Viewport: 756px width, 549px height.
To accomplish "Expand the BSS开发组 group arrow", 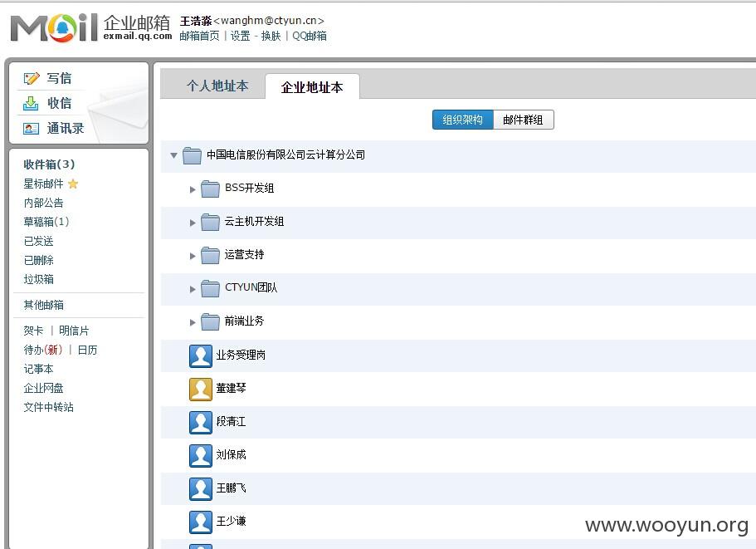I will [x=193, y=189].
